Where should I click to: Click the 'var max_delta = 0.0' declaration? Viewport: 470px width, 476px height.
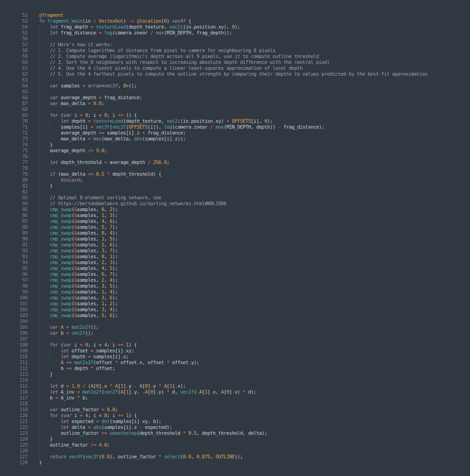[77, 103]
